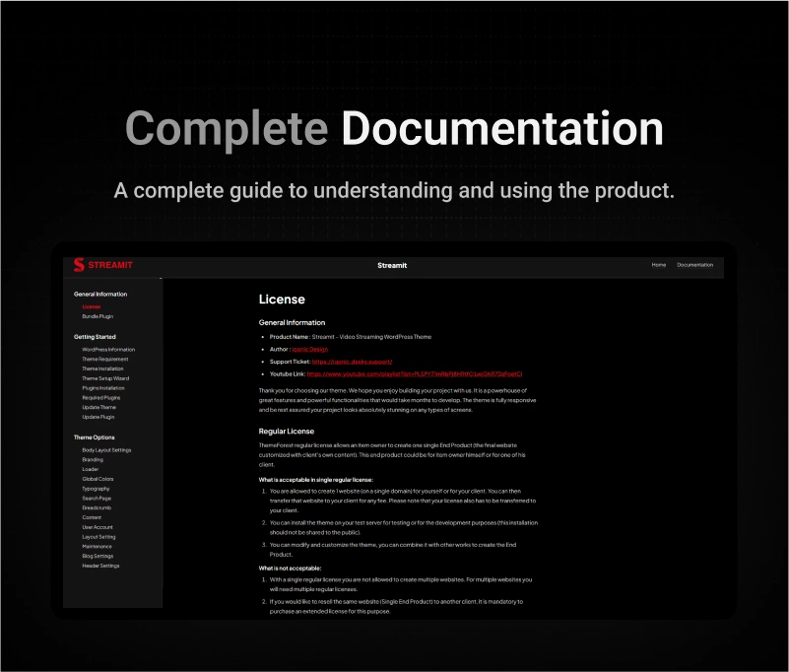Screen dimensions: 789x672
Task: Open the Support Ticket URL link
Action: (352, 362)
